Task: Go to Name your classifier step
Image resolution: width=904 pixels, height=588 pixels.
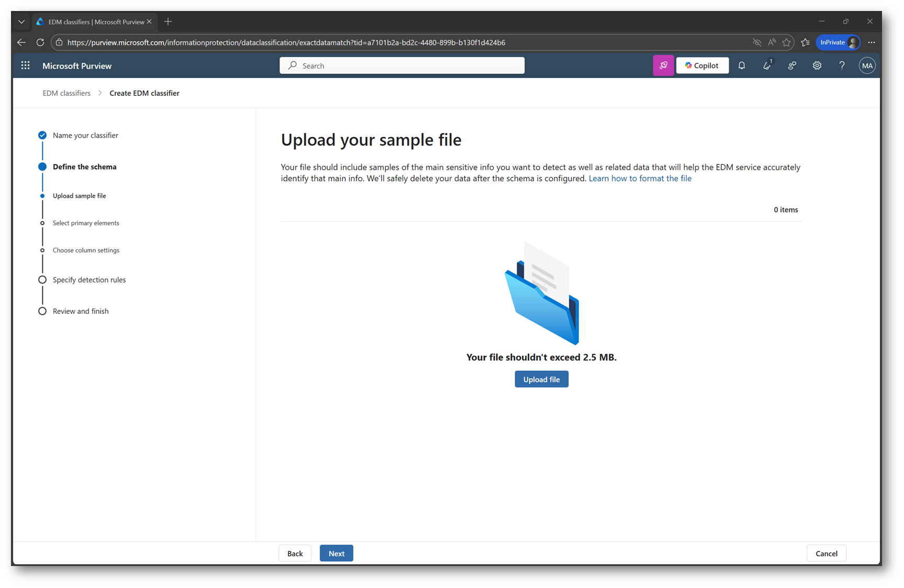Action: [x=85, y=135]
